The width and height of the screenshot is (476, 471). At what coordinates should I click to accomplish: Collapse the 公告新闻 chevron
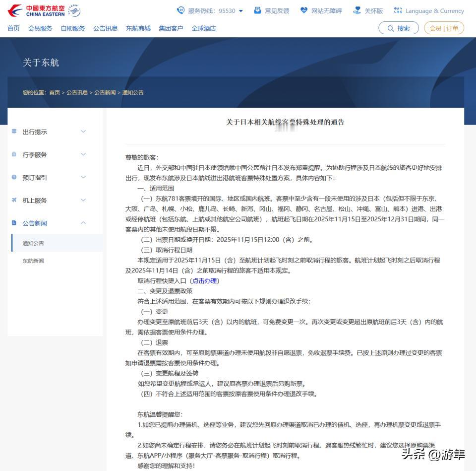click(x=83, y=223)
